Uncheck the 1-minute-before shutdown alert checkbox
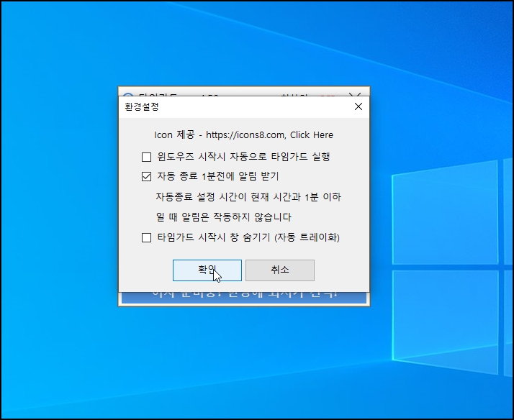514x420 pixels. 147,177
